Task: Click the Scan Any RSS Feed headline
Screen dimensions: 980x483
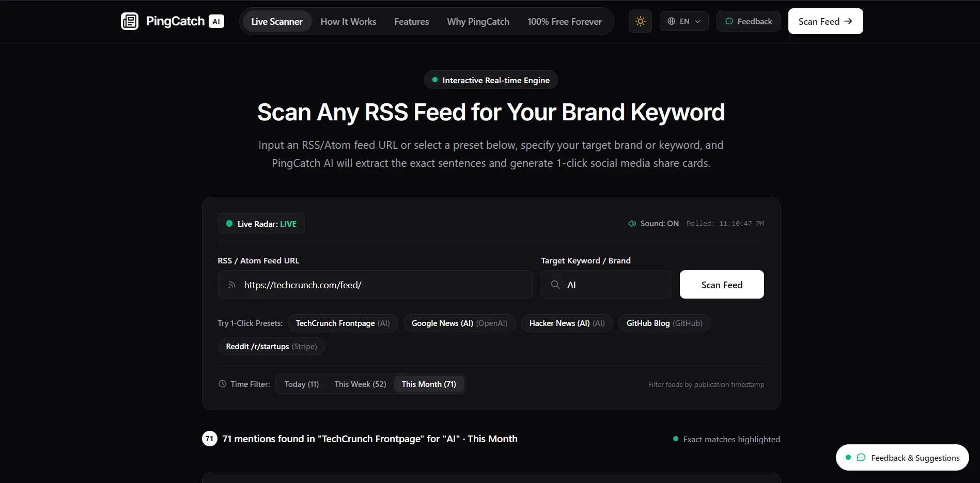Action: click(491, 112)
